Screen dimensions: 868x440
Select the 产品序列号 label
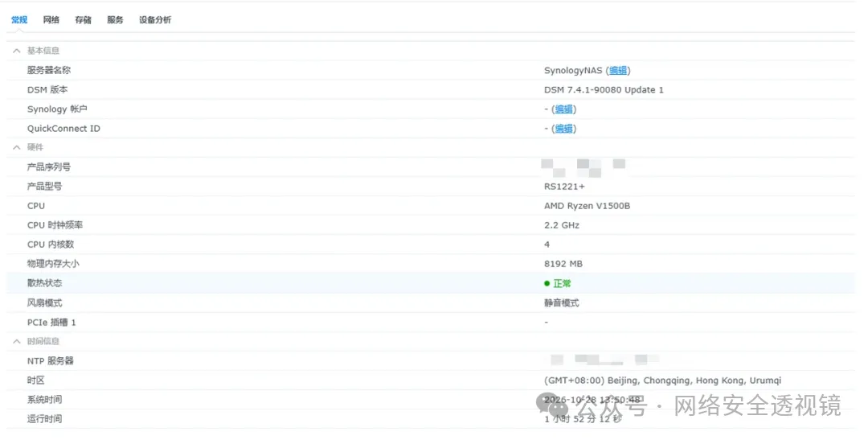[49, 167]
